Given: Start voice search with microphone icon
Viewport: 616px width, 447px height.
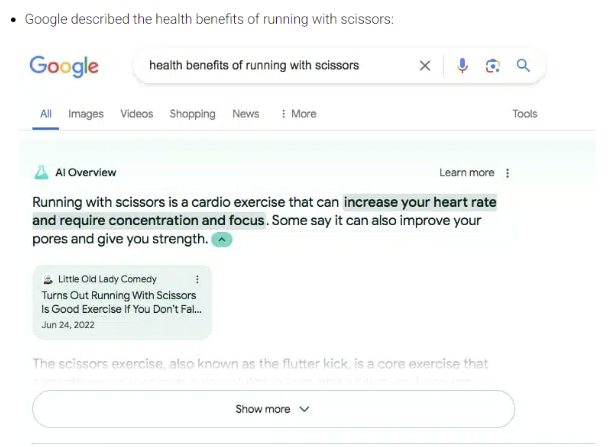Looking at the screenshot, I should tap(462, 66).
